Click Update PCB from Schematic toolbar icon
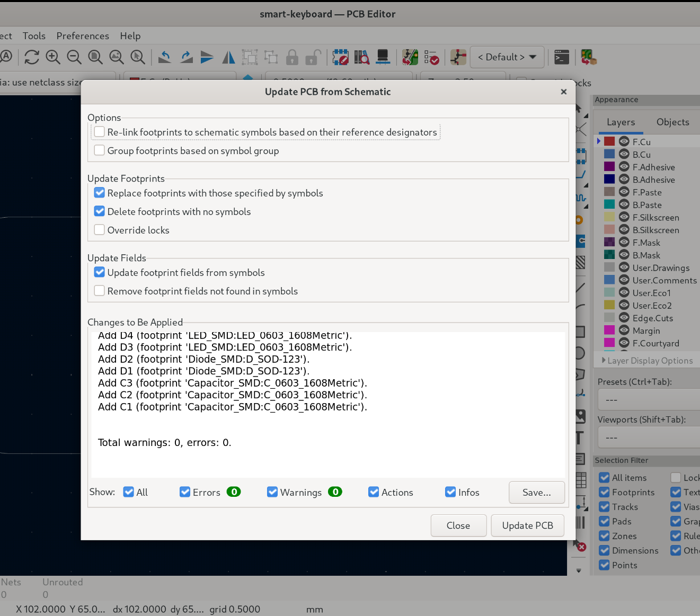This screenshot has height=616, width=700. 410,57
